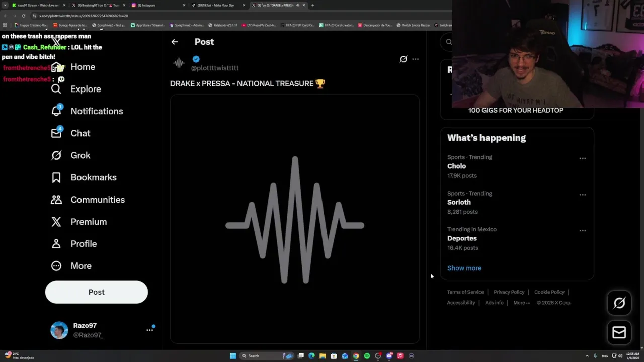The height and width of the screenshot is (362, 644).
Task: Open Privacy Policy link
Action: [509, 292]
